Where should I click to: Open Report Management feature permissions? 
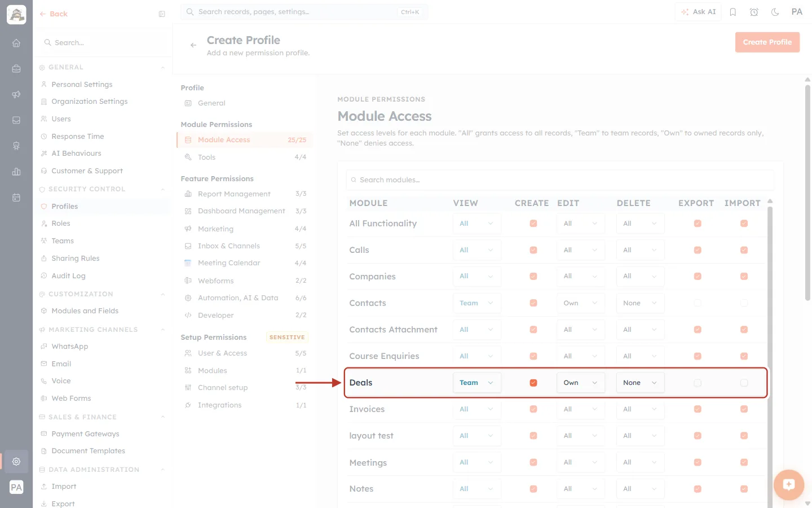coord(245,194)
